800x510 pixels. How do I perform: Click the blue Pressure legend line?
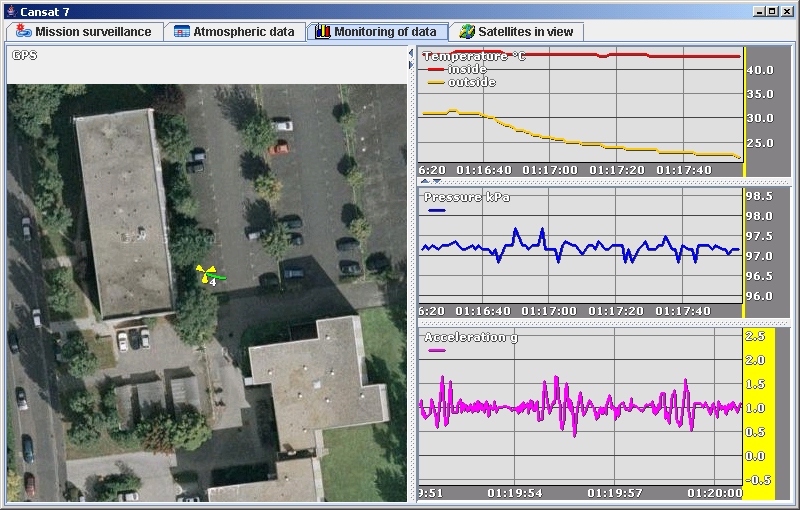[x=437, y=210]
